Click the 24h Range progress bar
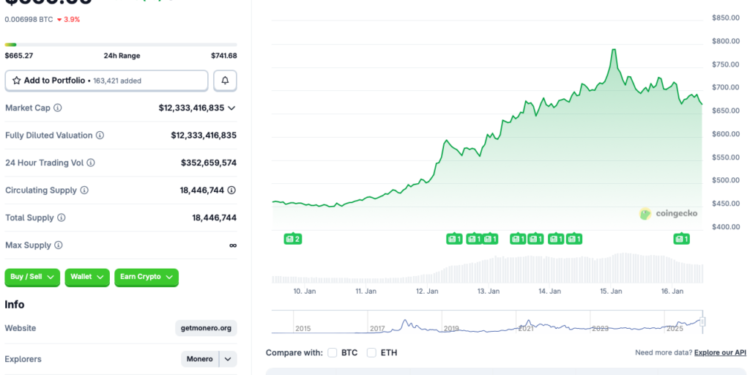This screenshot has height=375, width=750. 121,44
